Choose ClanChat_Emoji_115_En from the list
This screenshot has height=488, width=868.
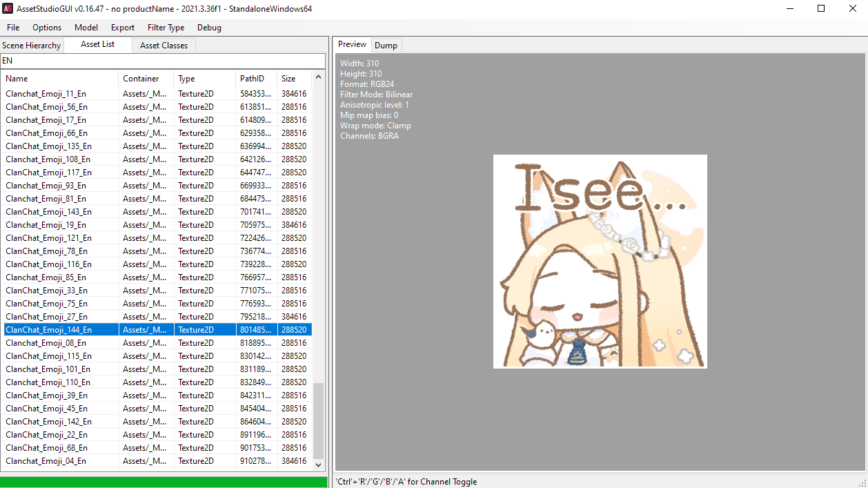(158, 356)
